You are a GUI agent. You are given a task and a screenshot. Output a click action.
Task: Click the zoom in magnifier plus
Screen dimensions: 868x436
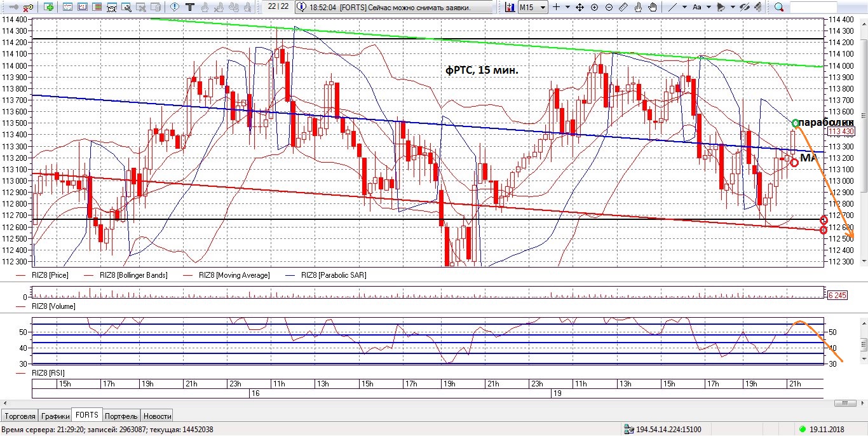point(594,7)
